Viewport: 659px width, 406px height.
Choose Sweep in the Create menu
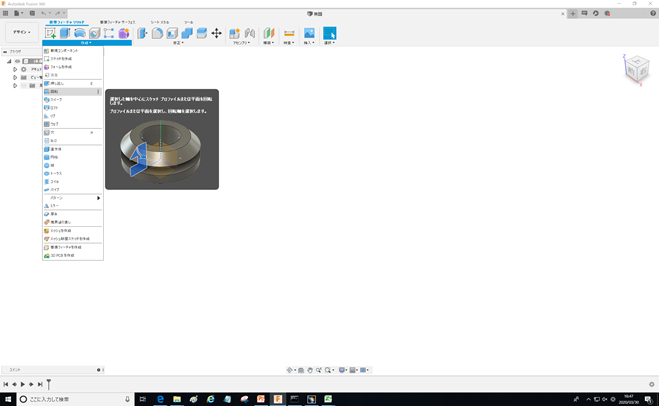point(73,100)
